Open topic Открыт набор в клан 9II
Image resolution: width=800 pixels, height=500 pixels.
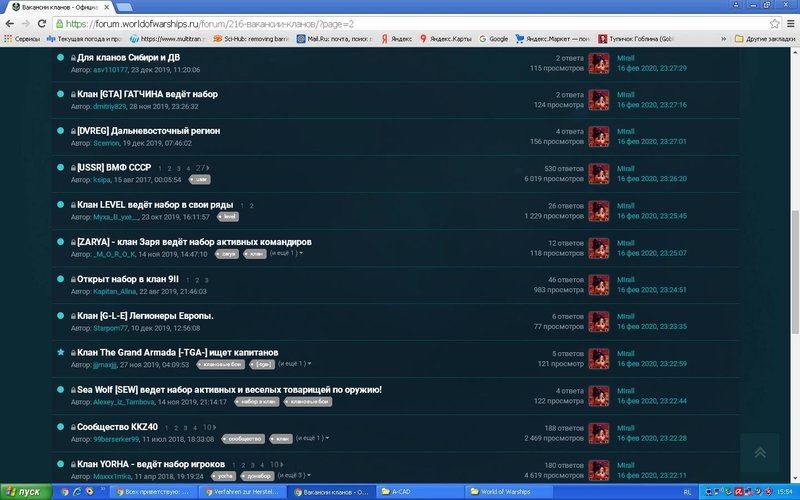(x=128, y=279)
